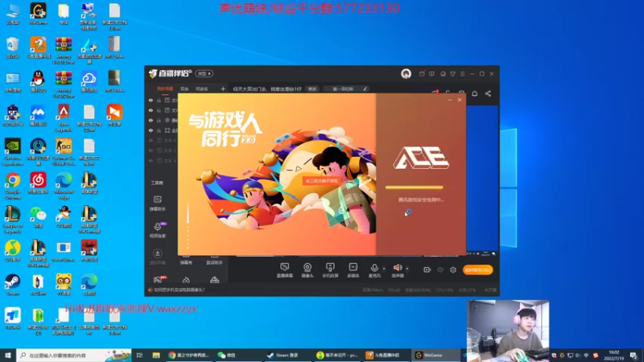Image resolution: width=644 pixels, height=362 pixels.
Task: Expand speaker options arrow
Action: pos(407,269)
